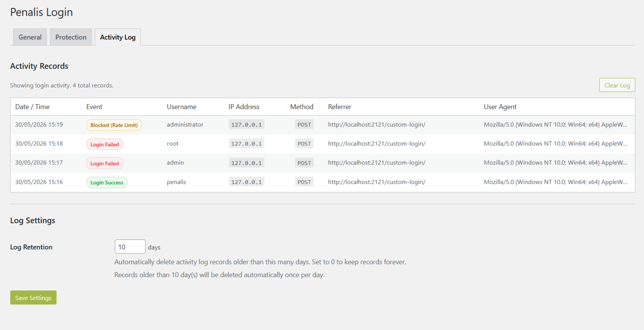644x330 pixels.
Task: Click the IP 127.0.0.1 in root row
Action: click(x=247, y=144)
